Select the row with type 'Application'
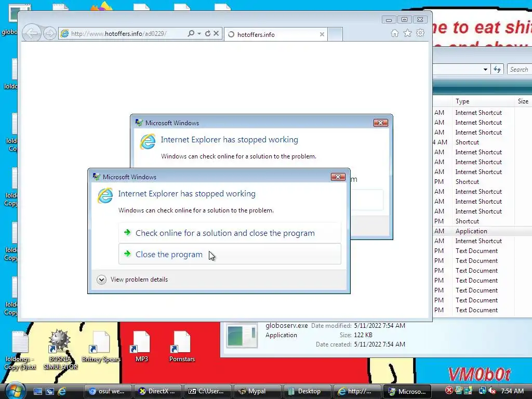 [x=483, y=231]
